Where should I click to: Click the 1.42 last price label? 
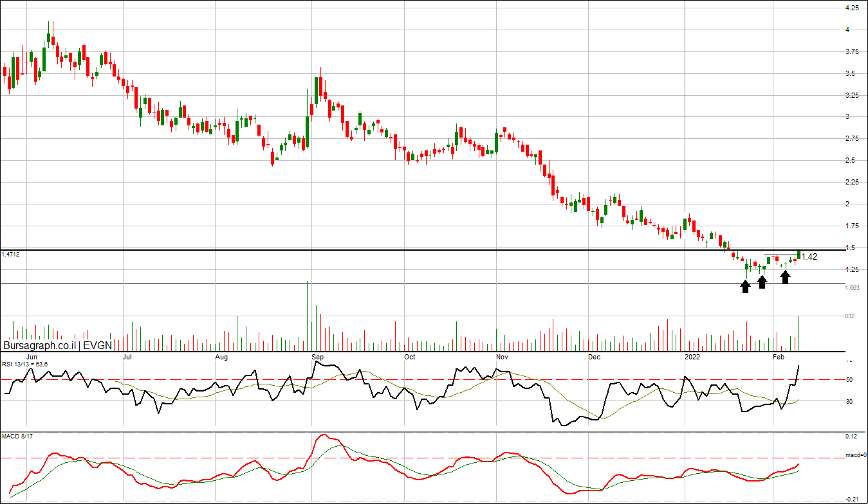coord(809,256)
